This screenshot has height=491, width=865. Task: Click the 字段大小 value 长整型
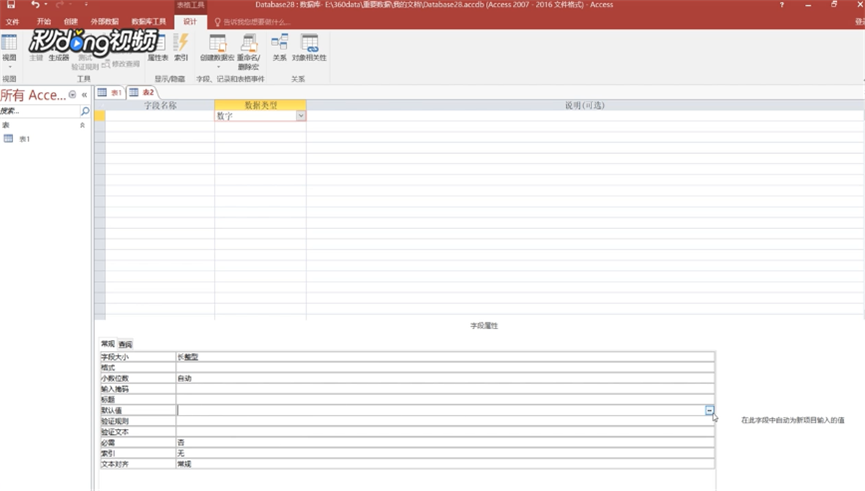pyautogui.click(x=445, y=357)
